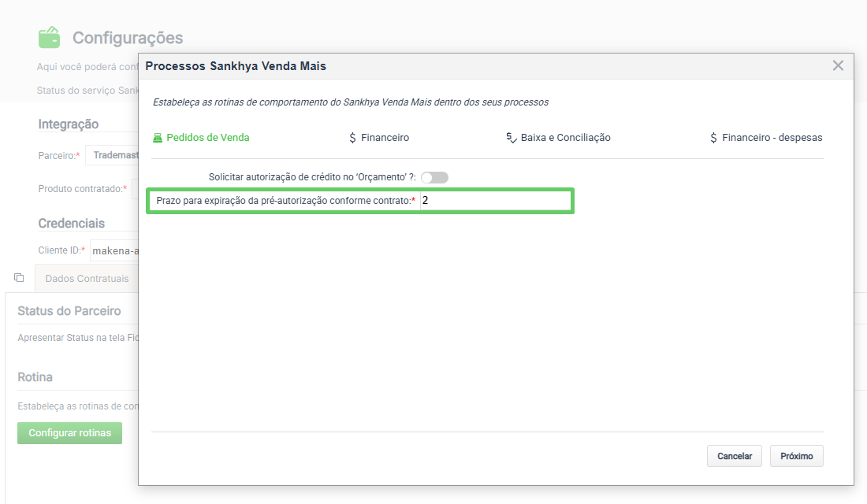Click the Status do Parceiro heading

[x=69, y=310]
